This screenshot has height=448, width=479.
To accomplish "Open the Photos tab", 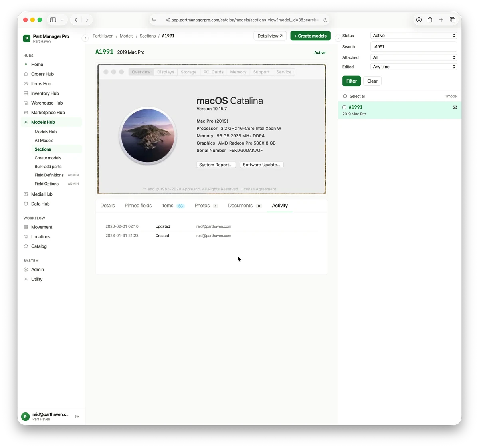I will 206,206.
